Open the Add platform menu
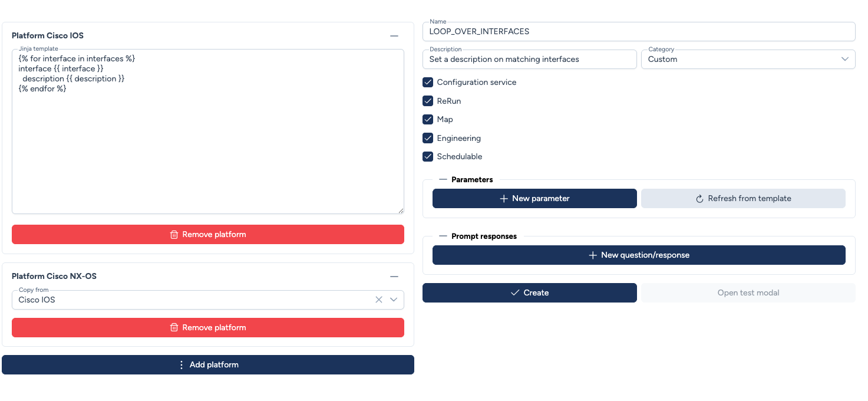This screenshot has width=868, height=401. tap(208, 365)
